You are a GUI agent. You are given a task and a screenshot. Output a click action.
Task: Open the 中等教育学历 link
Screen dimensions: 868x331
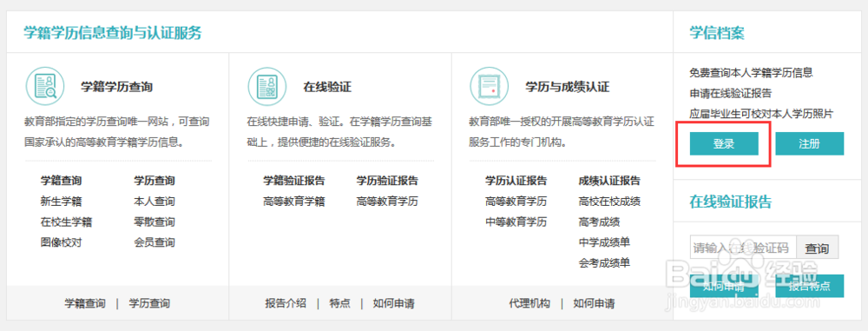(x=516, y=222)
